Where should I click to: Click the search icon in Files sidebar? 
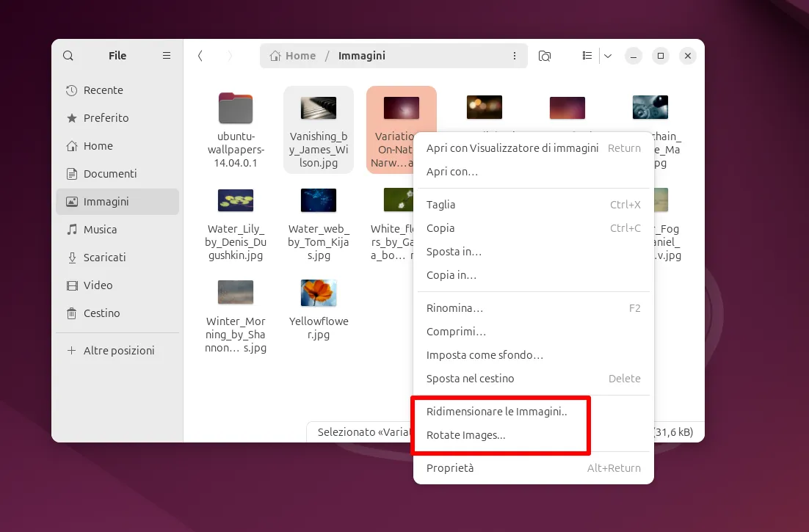coord(68,56)
